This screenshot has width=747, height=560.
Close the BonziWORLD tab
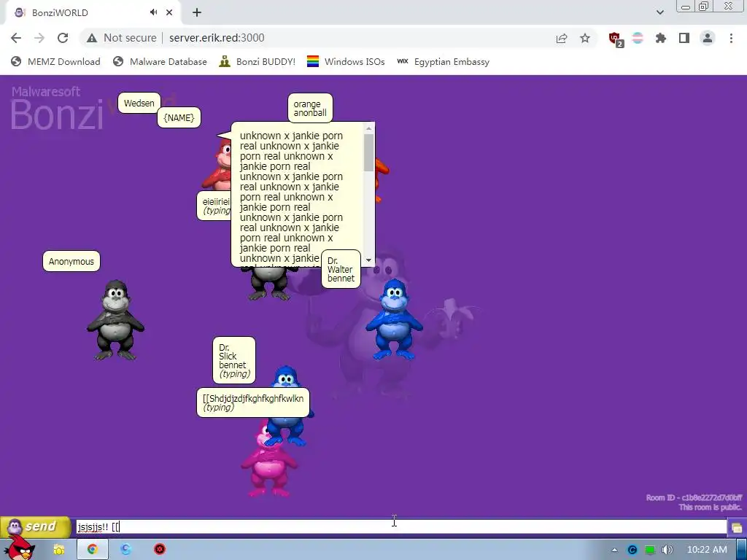[169, 12]
